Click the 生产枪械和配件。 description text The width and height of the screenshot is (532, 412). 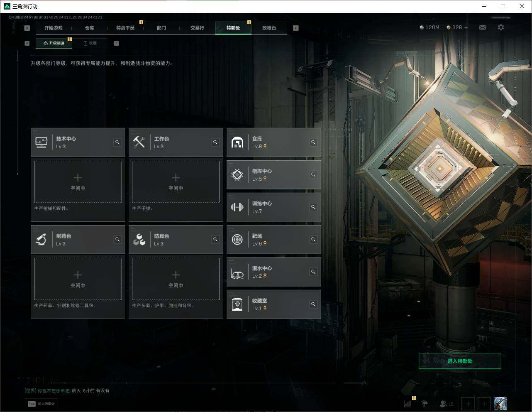pos(51,208)
